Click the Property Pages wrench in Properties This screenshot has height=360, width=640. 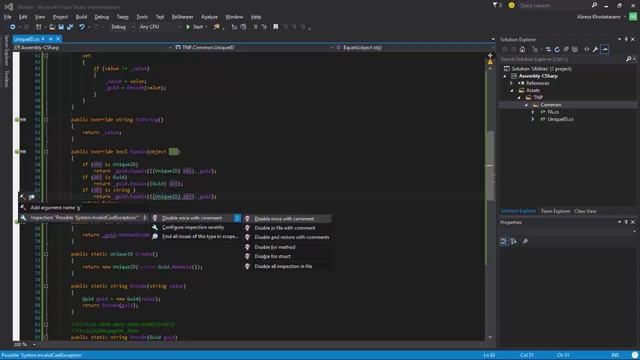(x=525, y=241)
